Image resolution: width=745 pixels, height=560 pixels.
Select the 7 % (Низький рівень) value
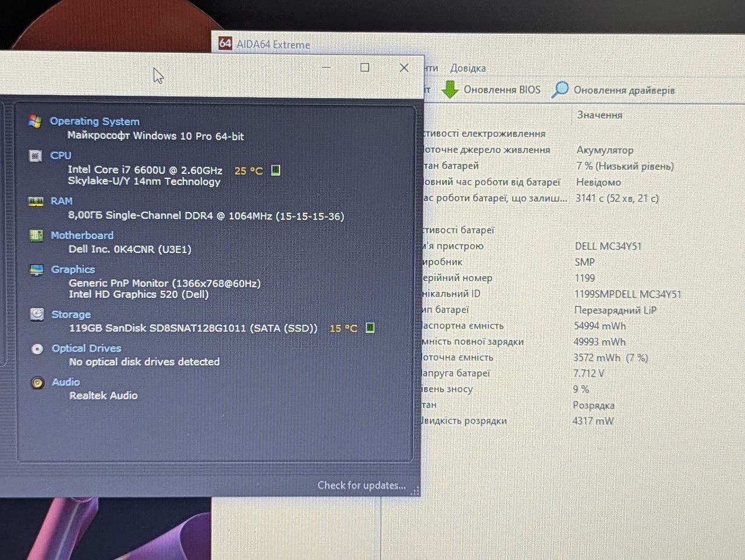tap(625, 166)
